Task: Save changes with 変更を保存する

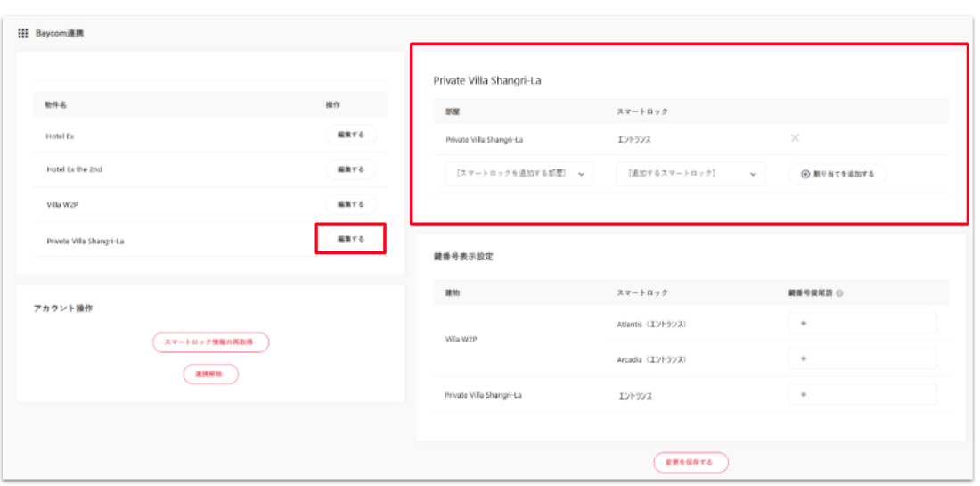Action: (x=690, y=462)
